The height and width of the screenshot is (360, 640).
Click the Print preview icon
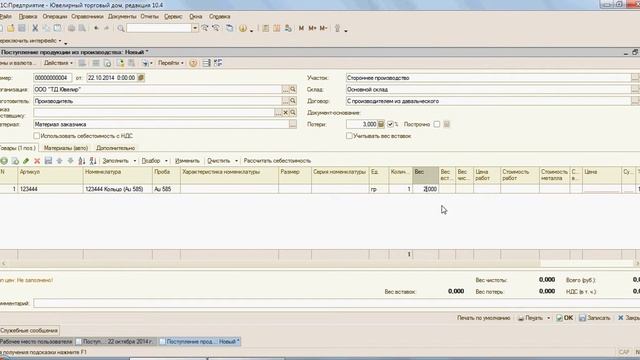82,28
